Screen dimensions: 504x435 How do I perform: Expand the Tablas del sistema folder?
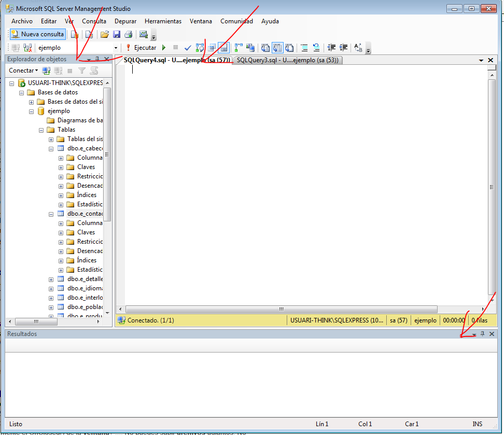[51, 139]
